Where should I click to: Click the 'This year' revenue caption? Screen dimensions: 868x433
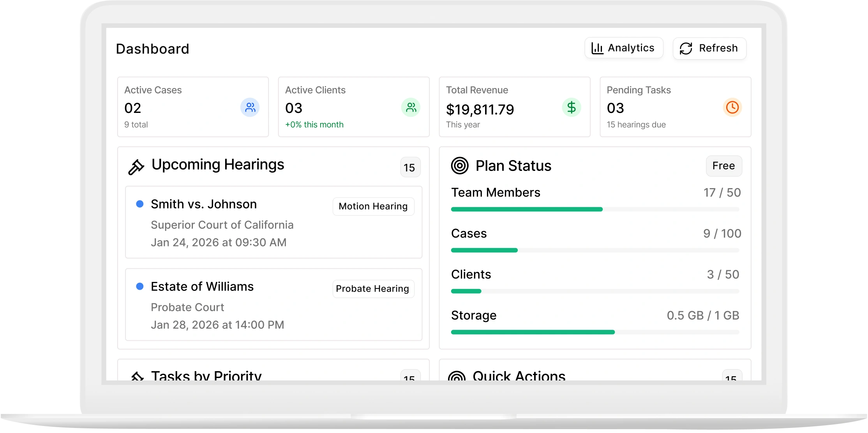[463, 125]
